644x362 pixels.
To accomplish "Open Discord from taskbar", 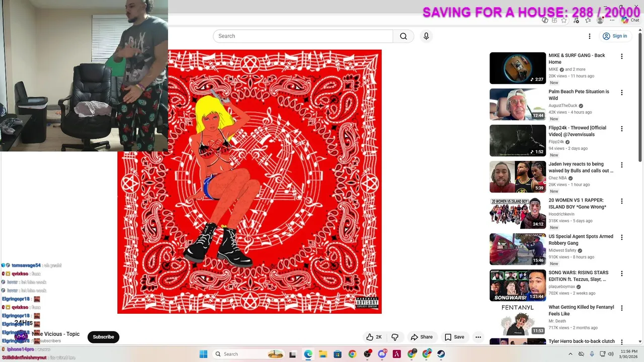I will pyautogui.click(x=382, y=354).
